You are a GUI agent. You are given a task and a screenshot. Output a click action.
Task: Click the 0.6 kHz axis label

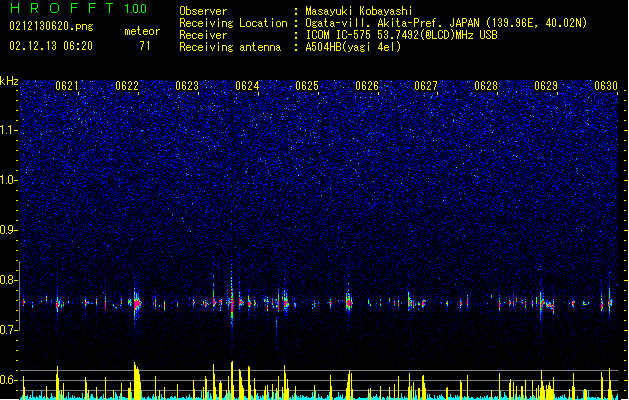coord(9,380)
